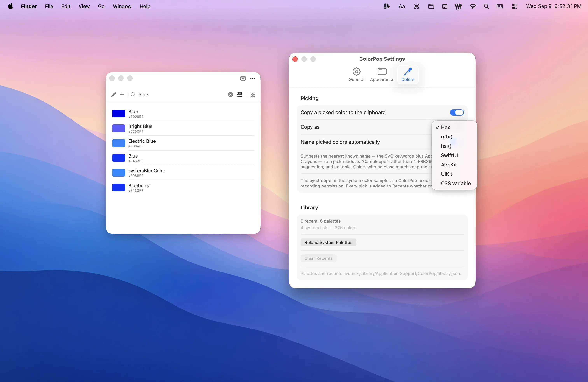The width and height of the screenshot is (588, 382).
Task: Choose AppKit in the Copy as menu
Action: pyautogui.click(x=454, y=165)
